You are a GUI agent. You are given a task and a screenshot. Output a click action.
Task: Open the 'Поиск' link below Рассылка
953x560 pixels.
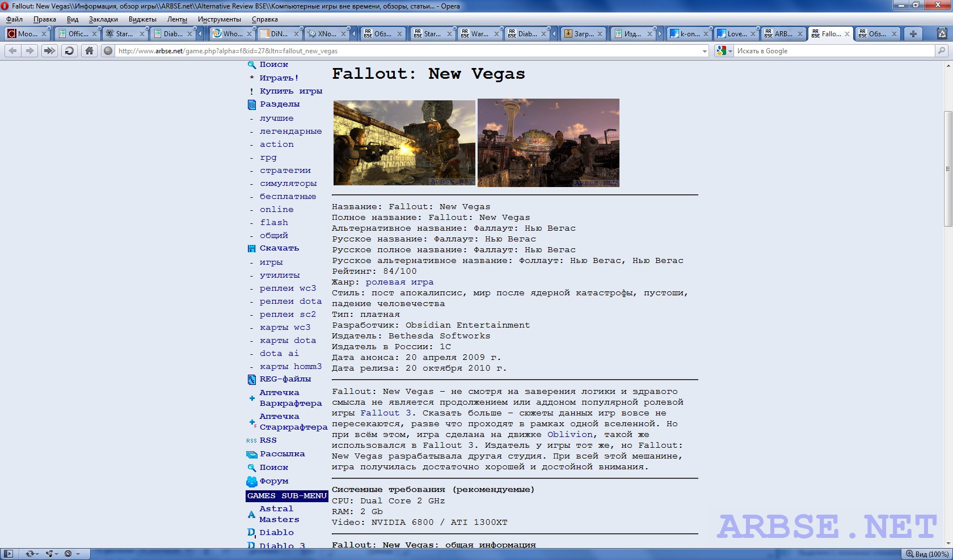(x=274, y=468)
